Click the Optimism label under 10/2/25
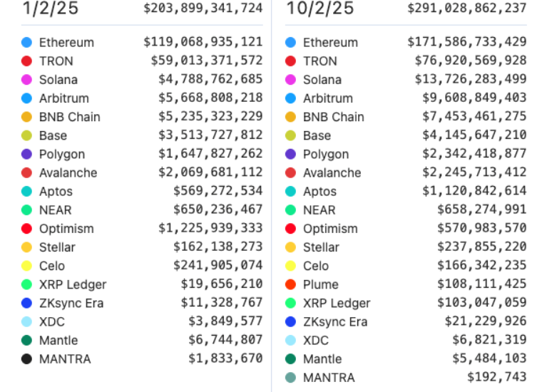542x392 pixels. point(330,229)
